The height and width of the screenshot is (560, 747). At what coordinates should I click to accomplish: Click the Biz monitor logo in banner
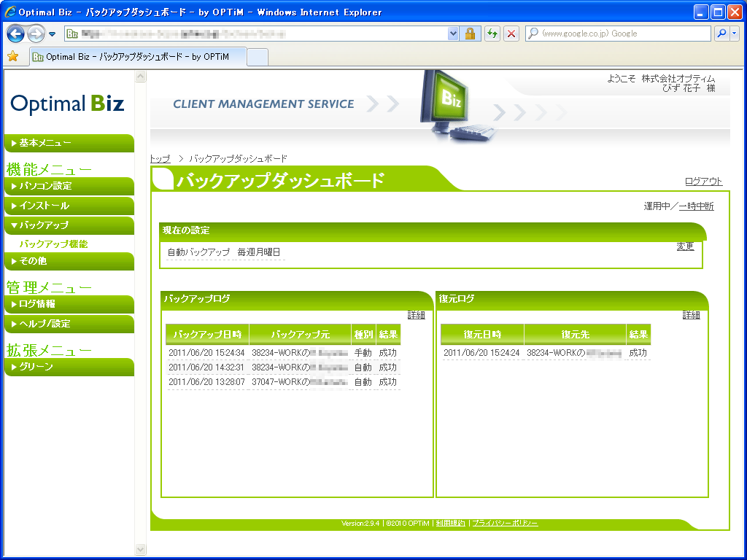point(447,102)
